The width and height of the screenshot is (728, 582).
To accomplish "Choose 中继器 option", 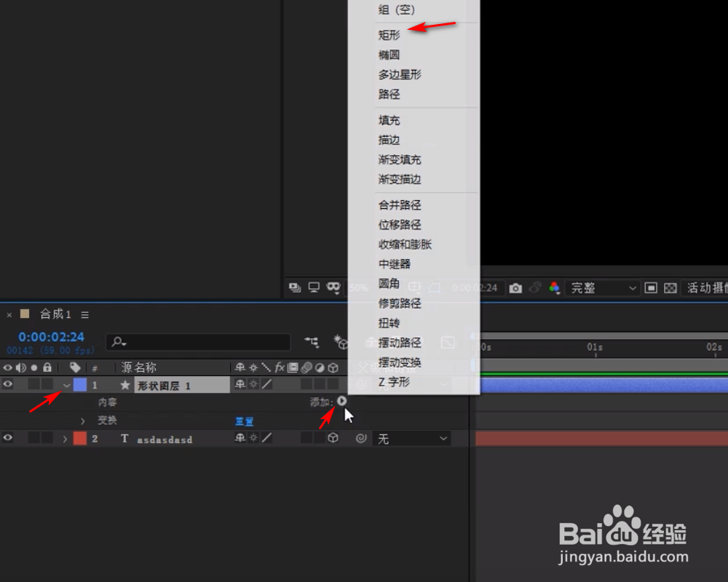I will [395, 264].
